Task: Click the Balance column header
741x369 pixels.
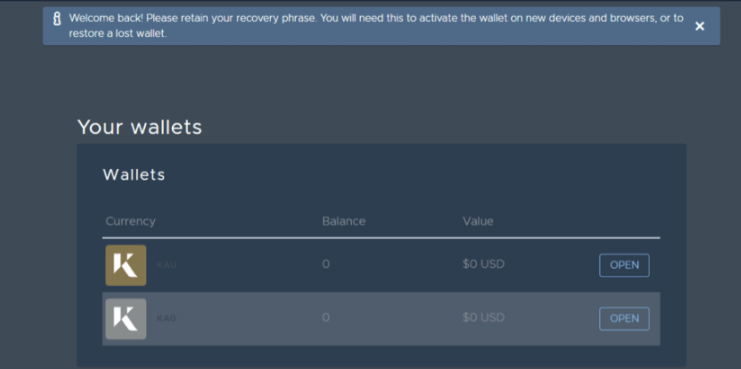Action: coord(344,221)
